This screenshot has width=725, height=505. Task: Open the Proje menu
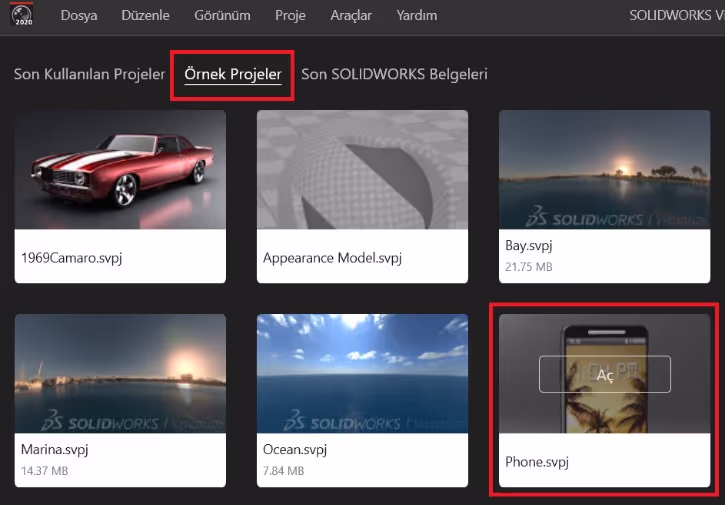(x=290, y=15)
